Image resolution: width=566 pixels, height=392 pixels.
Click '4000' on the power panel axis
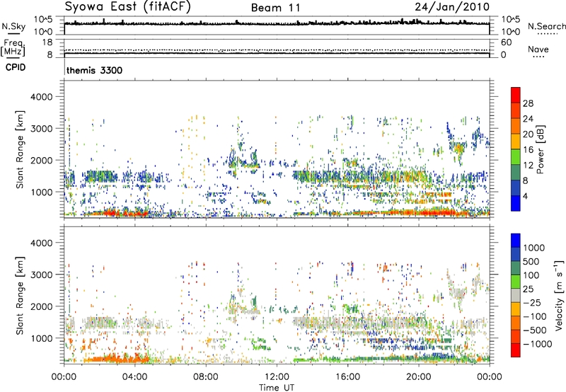click(41, 97)
